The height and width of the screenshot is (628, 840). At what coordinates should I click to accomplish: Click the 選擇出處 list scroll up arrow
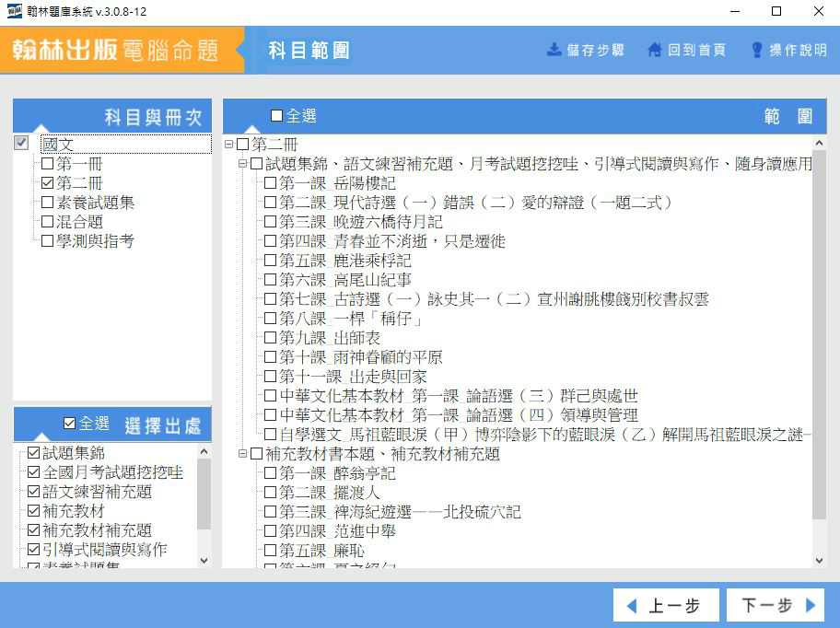[204, 452]
